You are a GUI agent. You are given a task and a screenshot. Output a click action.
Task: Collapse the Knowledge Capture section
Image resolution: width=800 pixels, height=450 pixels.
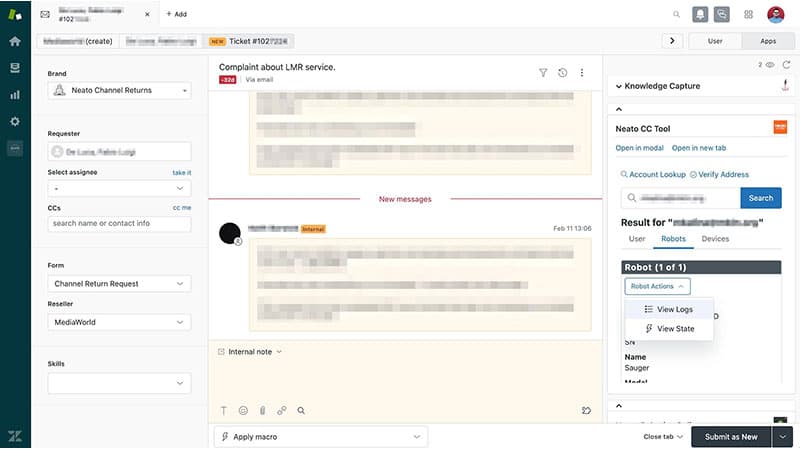[618, 86]
